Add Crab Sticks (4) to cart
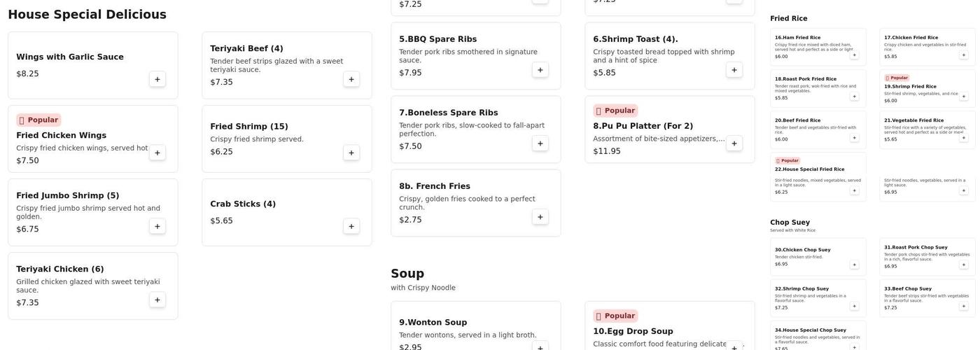The image size is (980, 350). 351,226
